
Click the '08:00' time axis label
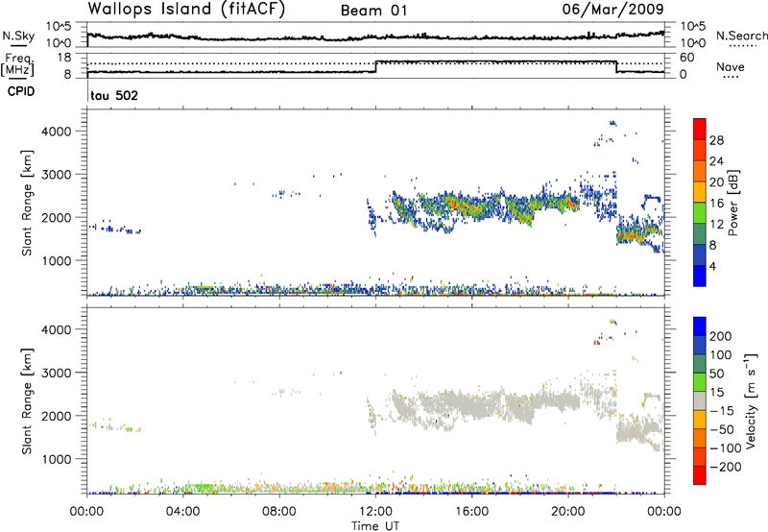click(279, 512)
